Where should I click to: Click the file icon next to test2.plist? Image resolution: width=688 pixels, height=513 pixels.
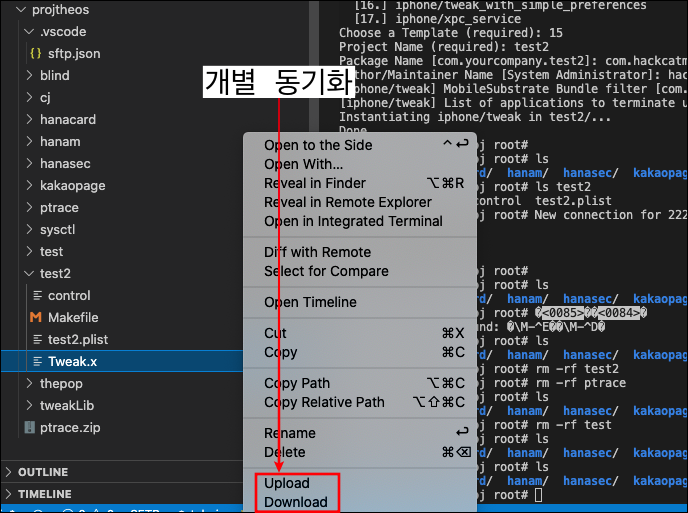(38, 339)
